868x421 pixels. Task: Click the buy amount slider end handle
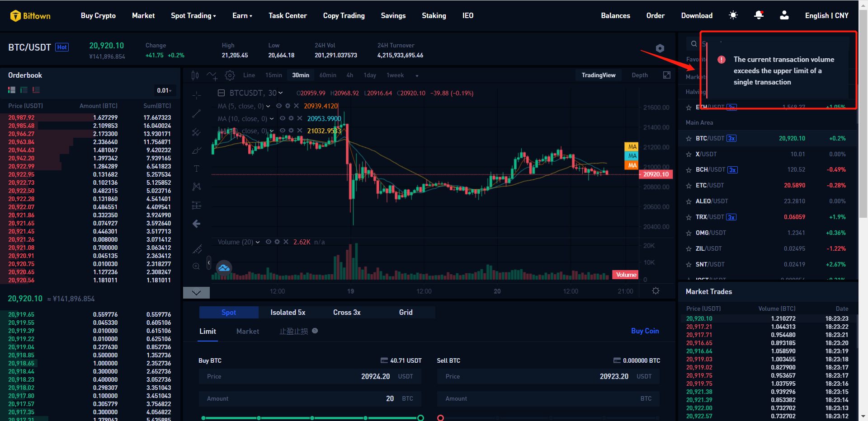[x=420, y=418]
